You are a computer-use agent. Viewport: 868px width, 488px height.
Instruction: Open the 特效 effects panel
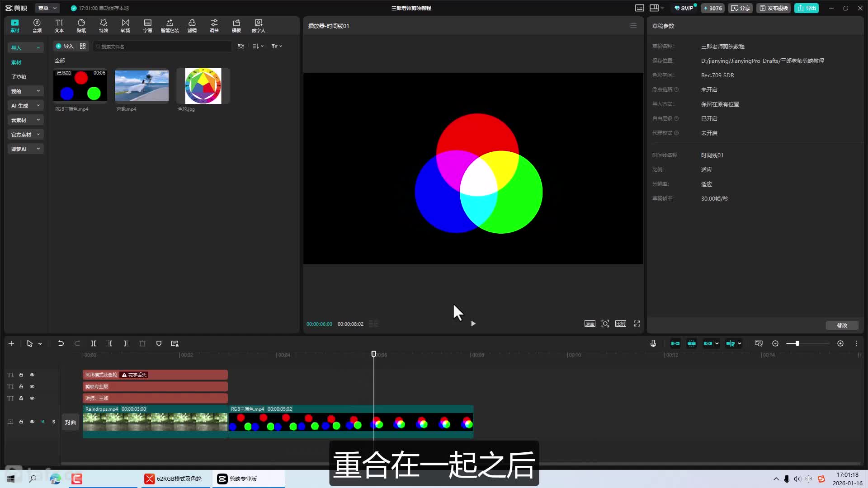tap(104, 26)
